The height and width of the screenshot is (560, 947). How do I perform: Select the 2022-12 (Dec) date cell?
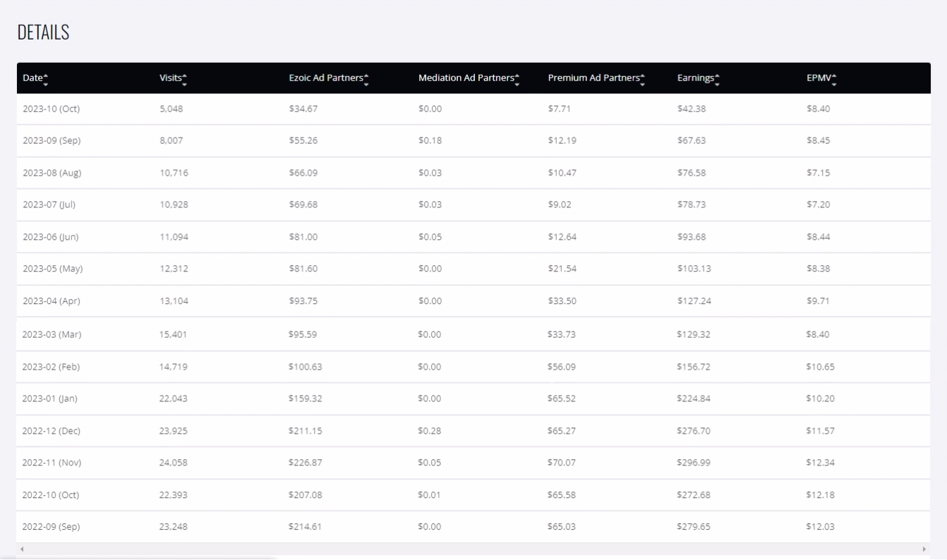pyautogui.click(x=52, y=431)
